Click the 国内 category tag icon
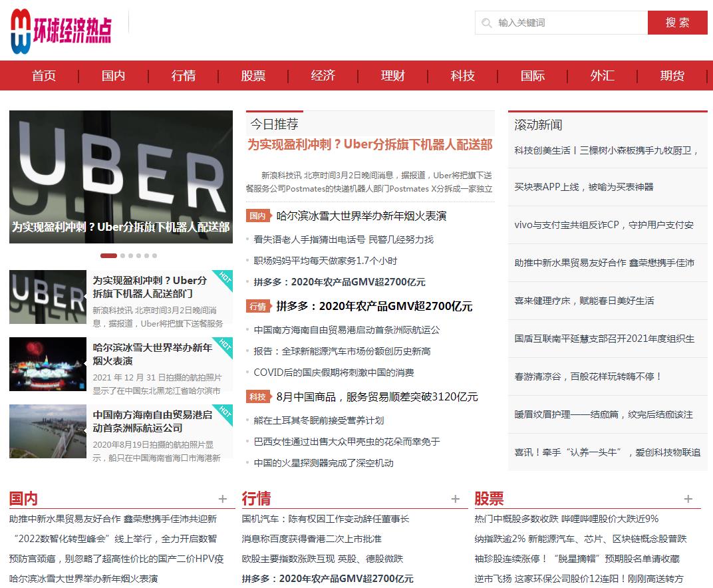The image size is (713, 588). [258, 216]
